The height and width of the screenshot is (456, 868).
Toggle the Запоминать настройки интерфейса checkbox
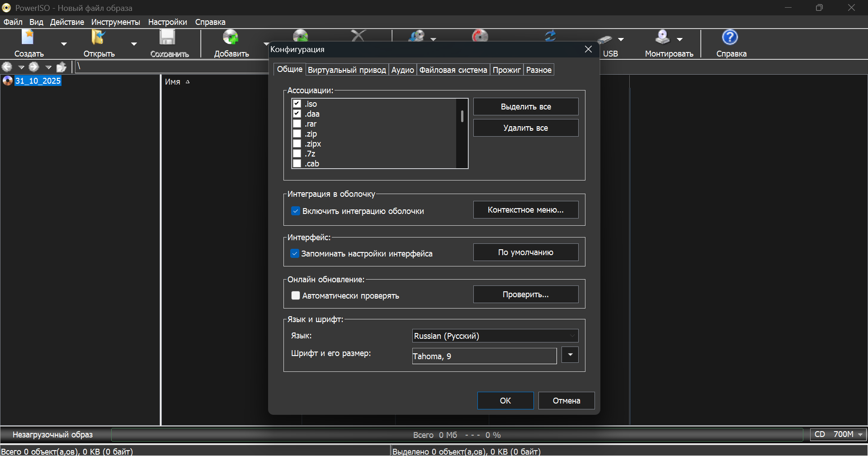tap(295, 253)
